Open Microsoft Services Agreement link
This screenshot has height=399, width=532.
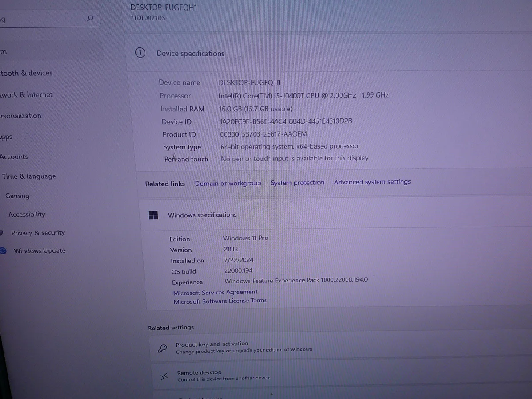click(x=215, y=293)
